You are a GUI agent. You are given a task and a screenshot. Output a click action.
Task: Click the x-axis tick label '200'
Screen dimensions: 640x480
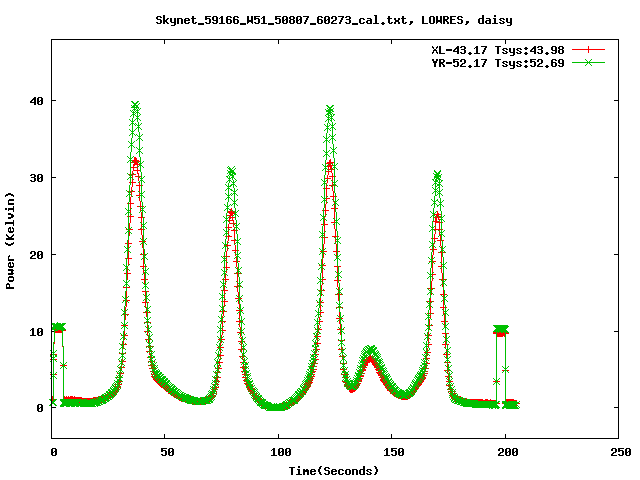(x=508, y=452)
